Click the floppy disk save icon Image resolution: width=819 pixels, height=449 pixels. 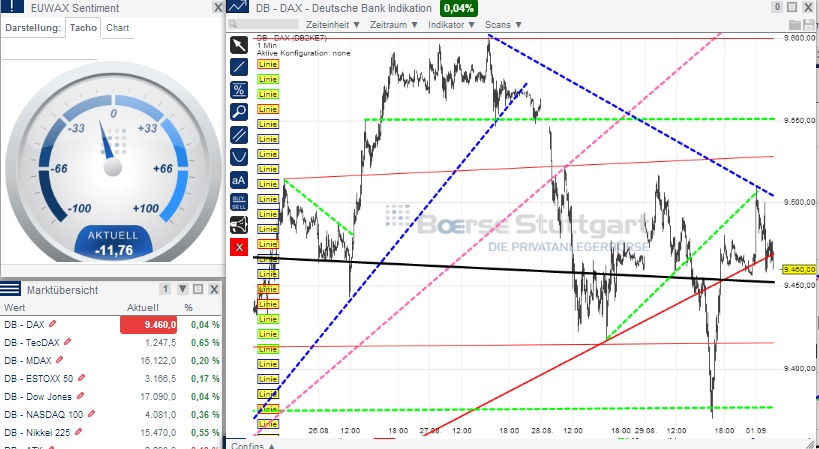pyautogui.click(x=811, y=25)
